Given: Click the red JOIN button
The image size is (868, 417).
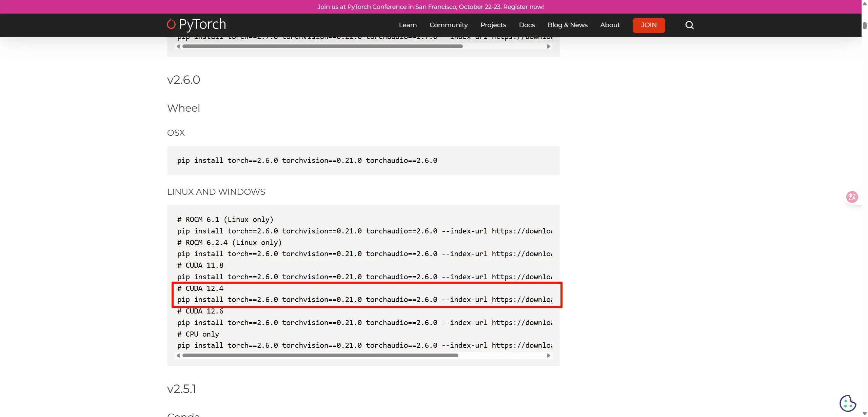Looking at the screenshot, I should (648, 25).
